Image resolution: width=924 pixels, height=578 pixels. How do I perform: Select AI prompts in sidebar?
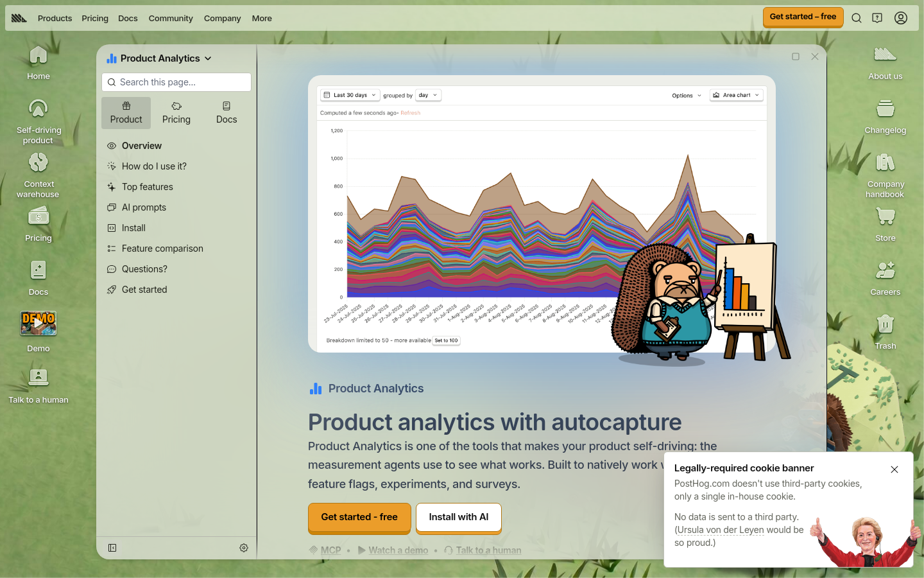176,207
